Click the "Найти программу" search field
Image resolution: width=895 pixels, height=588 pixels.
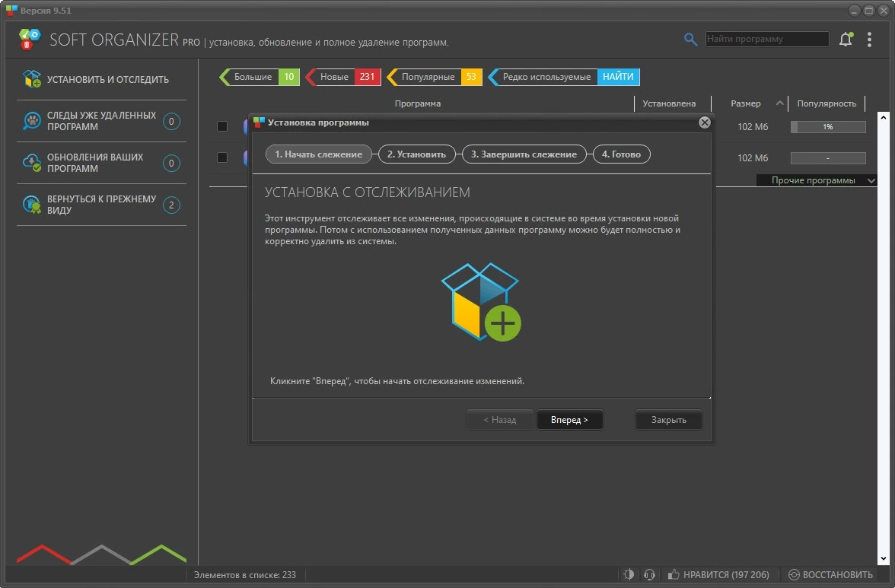tap(767, 39)
